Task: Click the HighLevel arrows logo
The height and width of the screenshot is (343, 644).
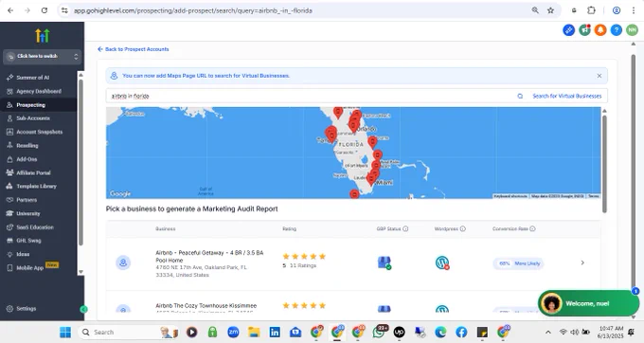Action: pos(43,36)
